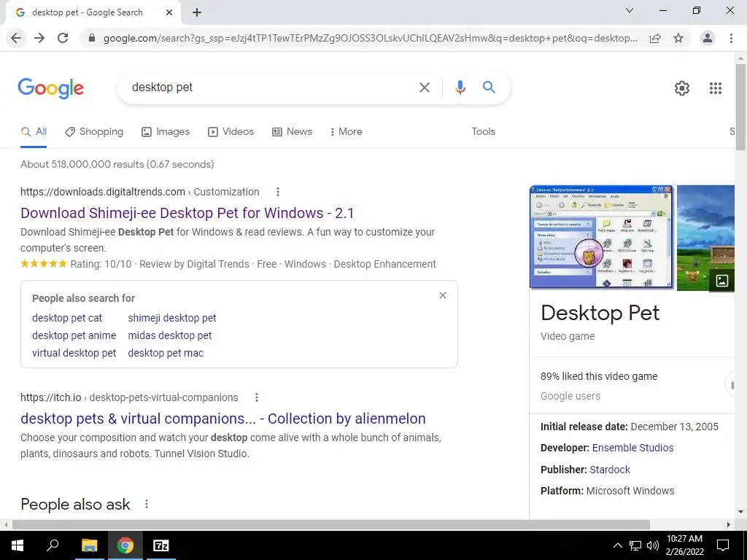Switch to the Shopping tab
Viewport: 747px width, 560px height.
pos(94,132)
